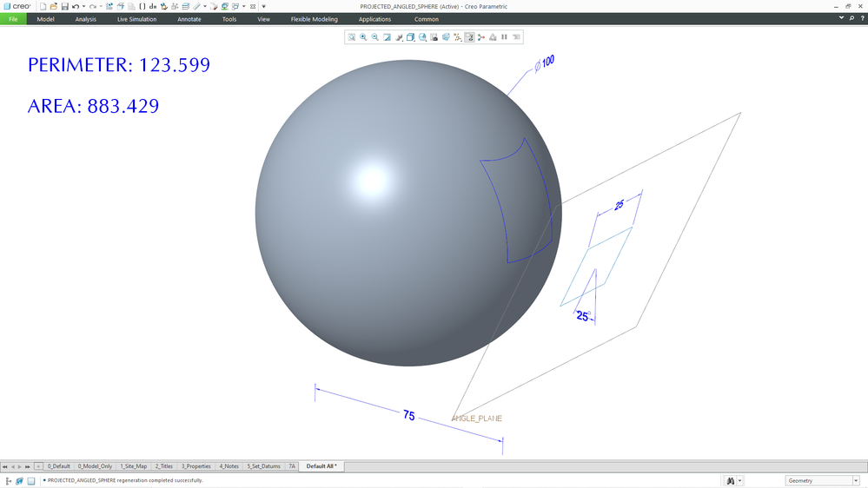Select the 3_Properties state tab
The height and width of the screenshot is (488, 868).
coord(196,466)
